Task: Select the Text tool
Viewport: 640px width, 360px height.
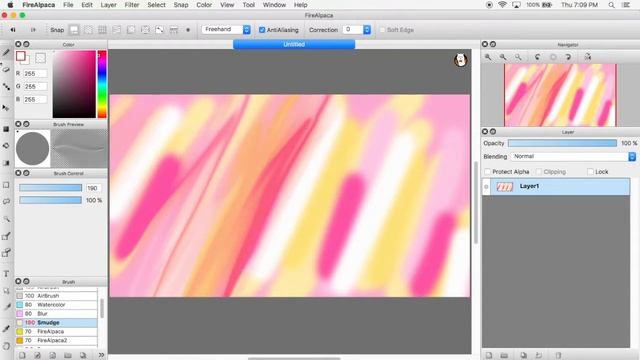Action: click(x=6, y=274)
